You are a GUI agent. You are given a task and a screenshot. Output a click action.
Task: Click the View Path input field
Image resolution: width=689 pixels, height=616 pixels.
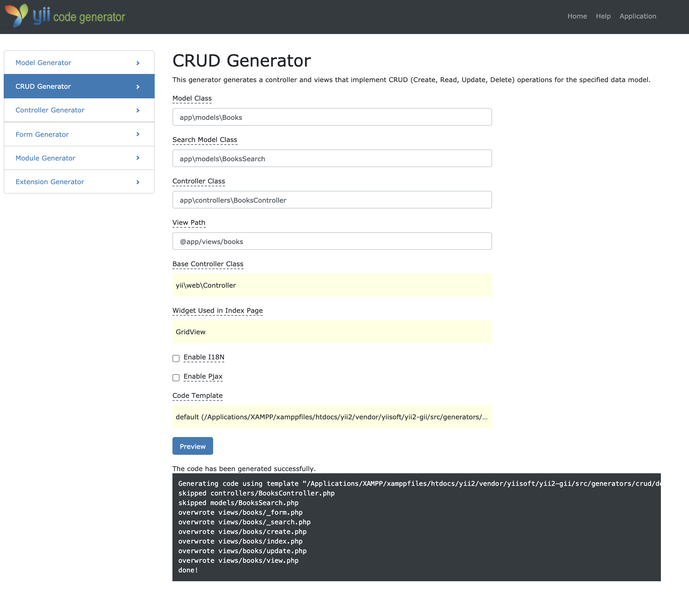[332, 241]
